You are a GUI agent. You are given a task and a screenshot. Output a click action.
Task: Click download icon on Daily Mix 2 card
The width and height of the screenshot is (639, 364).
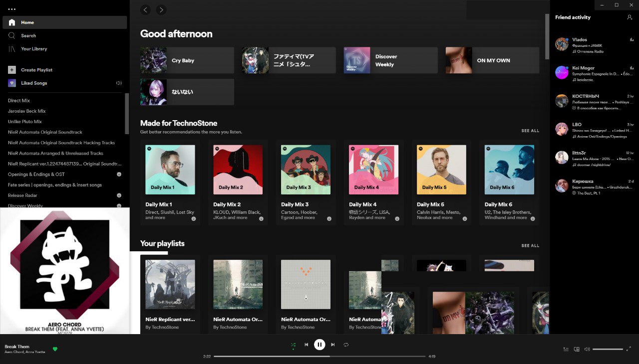click(261, 218)
